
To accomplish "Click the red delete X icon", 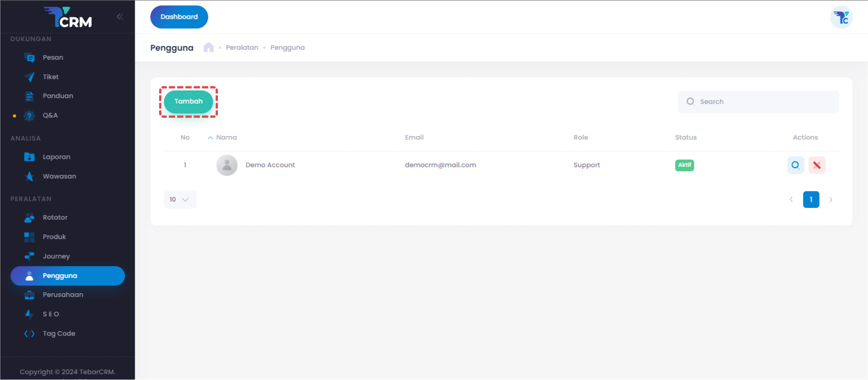I will tap(816, 165).
